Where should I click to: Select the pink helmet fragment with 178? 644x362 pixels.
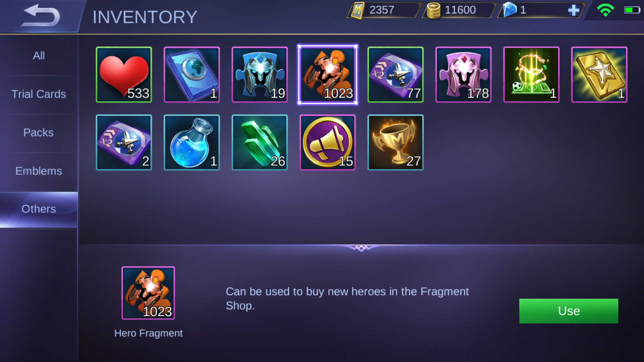coord(464,75)
